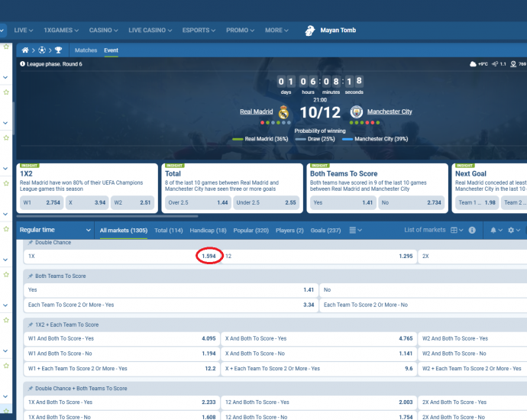Open the Popular (320) tab

click(x=251, y=231)
